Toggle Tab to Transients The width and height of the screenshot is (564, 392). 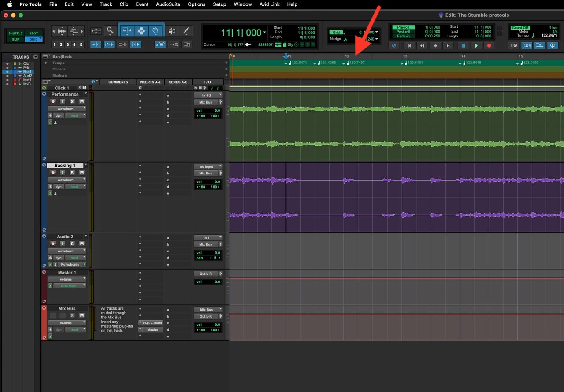(x=96, y=44)
